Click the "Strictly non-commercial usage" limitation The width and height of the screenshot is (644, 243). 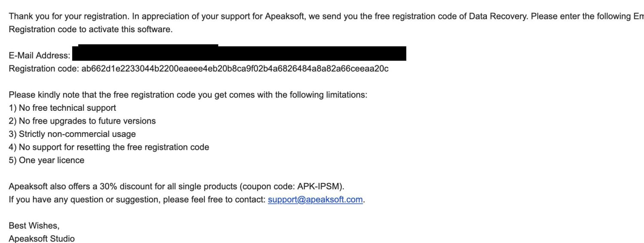coord(77,134)
